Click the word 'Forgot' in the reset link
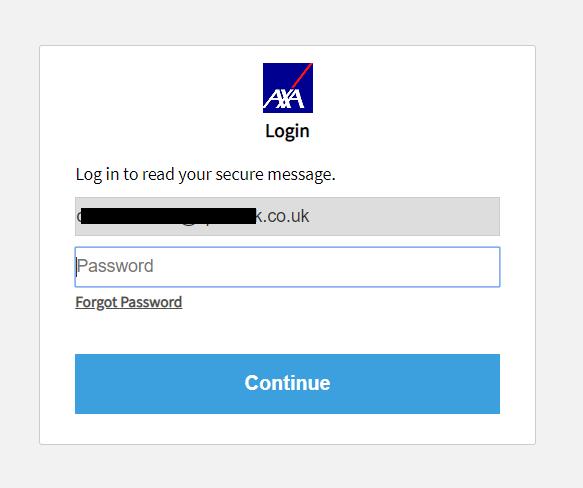This screenshot has width=583, height=488. [96, 302]
